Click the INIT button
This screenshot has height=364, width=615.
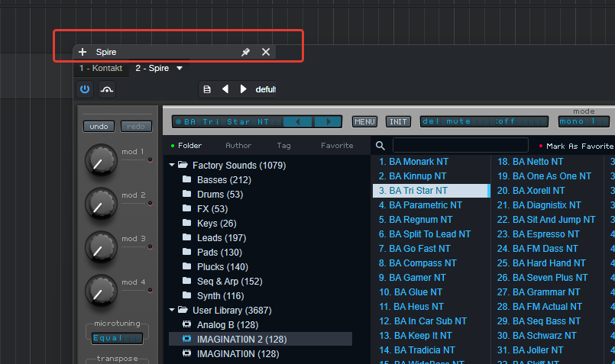(398, 122)
